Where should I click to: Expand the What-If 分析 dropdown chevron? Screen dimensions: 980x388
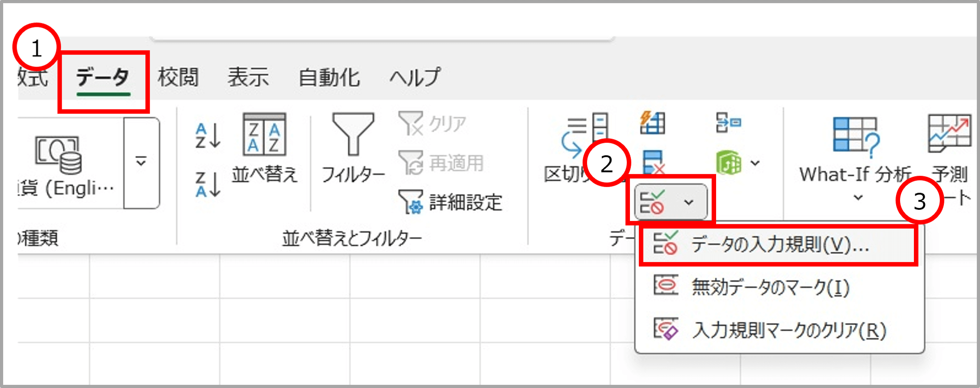[858, 197]
